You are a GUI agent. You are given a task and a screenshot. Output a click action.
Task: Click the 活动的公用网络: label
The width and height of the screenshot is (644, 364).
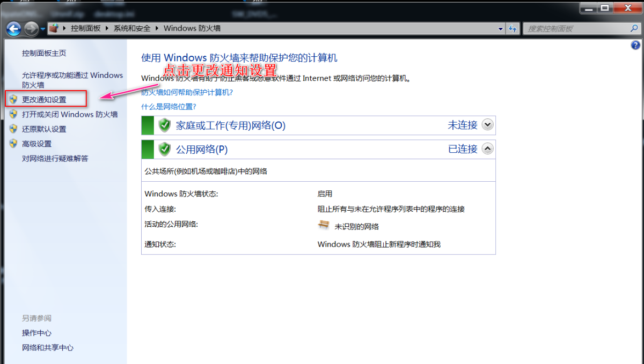(x=171, y=224)
